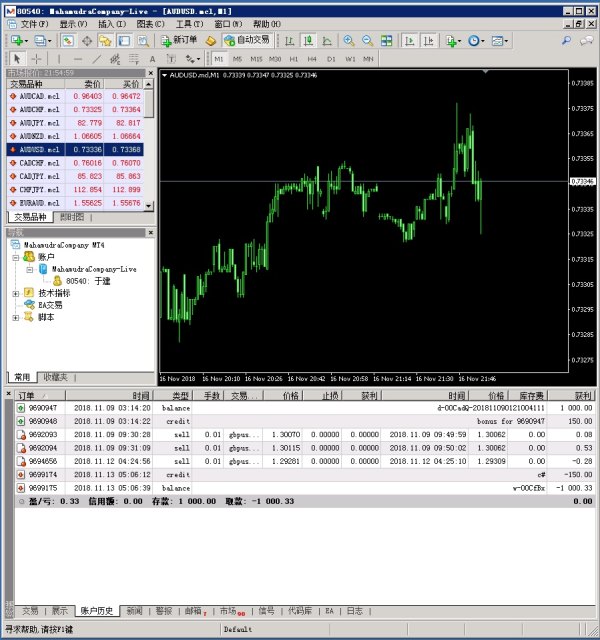This screenshot has height=640, width=600.
Task: Open the 即时图 tab in Market Watch
Action: (73, 216)
